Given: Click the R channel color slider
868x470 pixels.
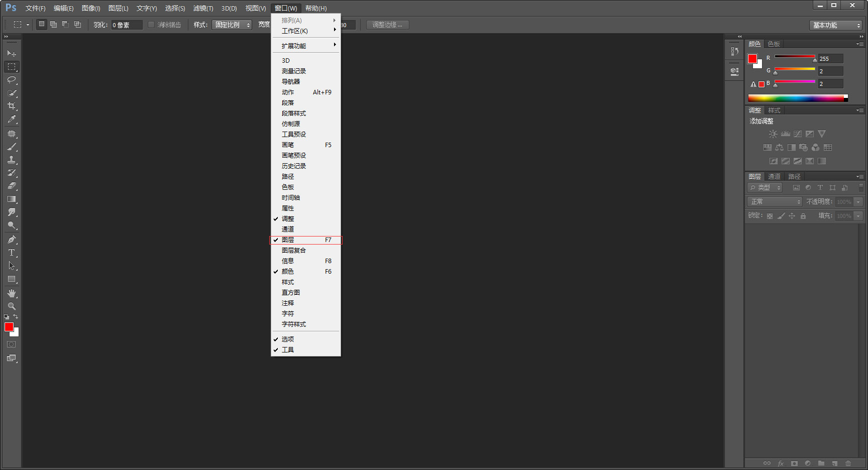Looking at the screenshot, I should point(795,56).
